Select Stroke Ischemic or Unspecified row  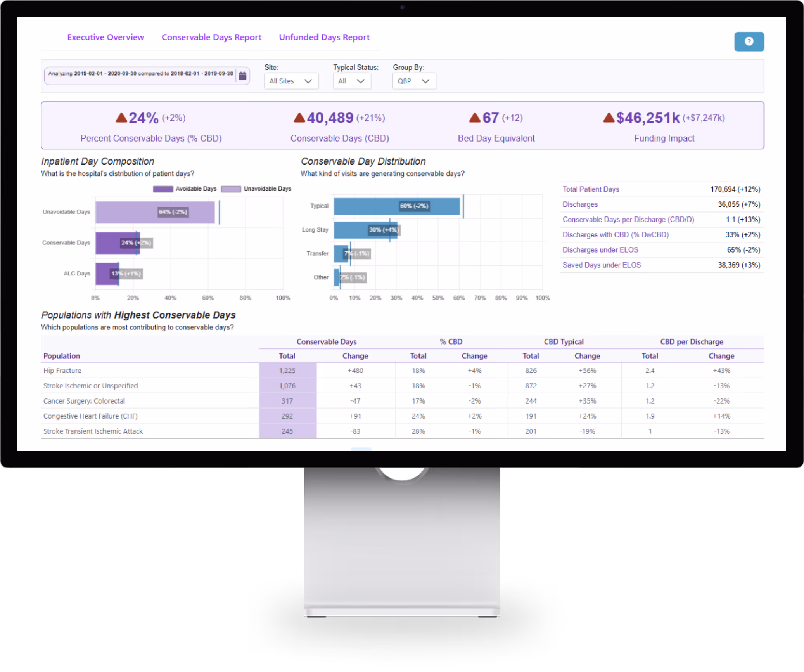tap(402, 386)
